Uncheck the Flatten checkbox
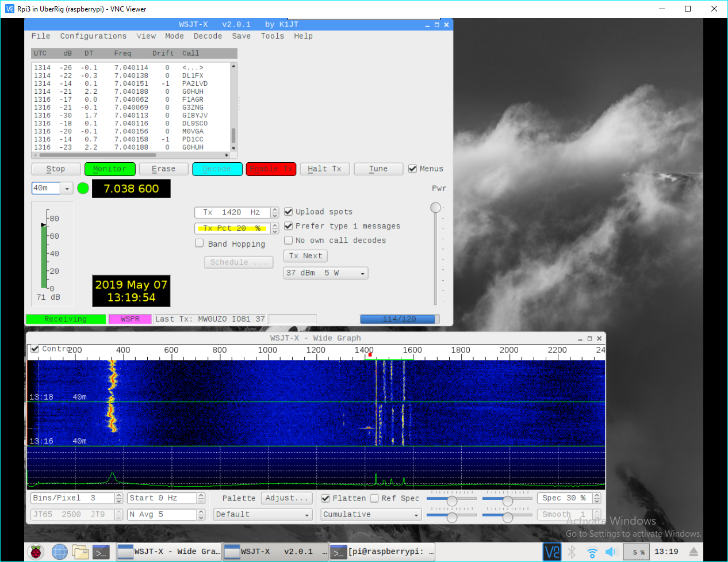728x562 pixels. tap(325, 498)
